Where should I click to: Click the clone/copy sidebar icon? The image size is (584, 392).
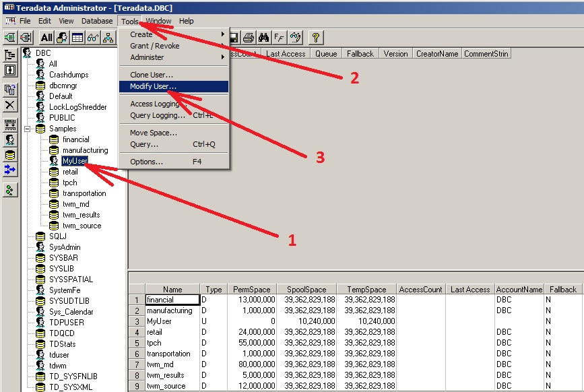click(10, 90)
